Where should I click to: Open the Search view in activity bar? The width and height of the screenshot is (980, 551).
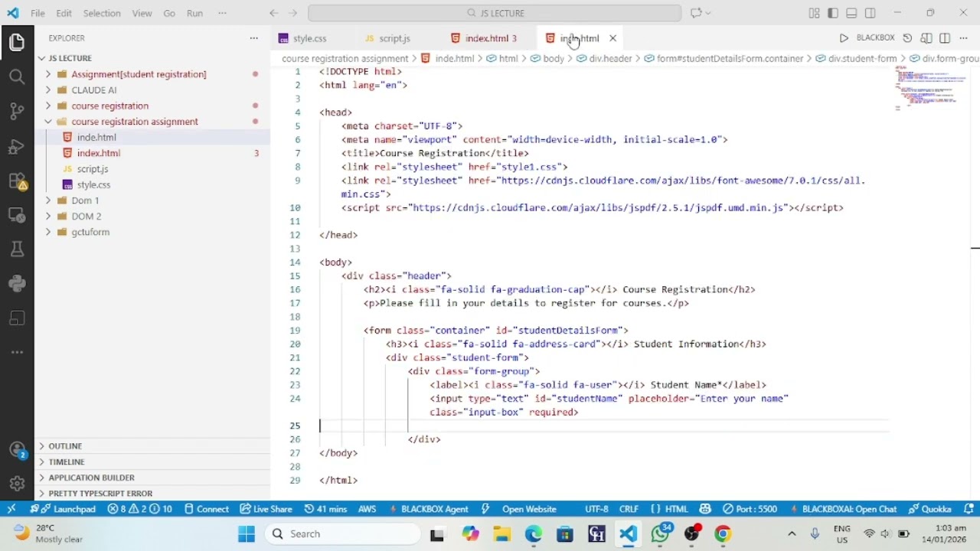click(x=17, y=77)
